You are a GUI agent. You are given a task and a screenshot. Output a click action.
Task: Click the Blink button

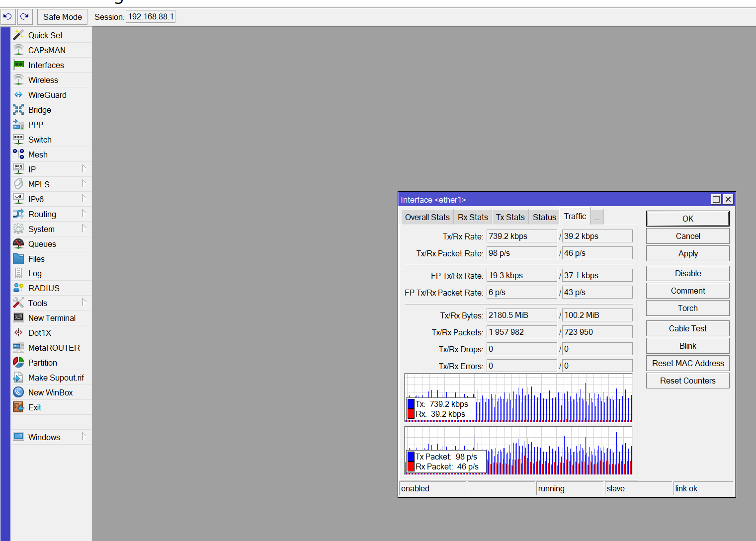[x=688, y=346]
